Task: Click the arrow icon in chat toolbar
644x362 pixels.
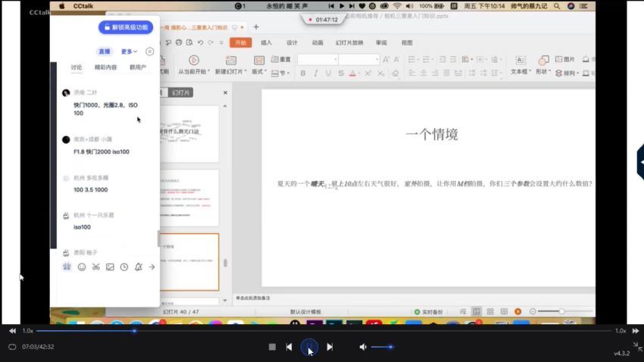Action: pos(152,267)
